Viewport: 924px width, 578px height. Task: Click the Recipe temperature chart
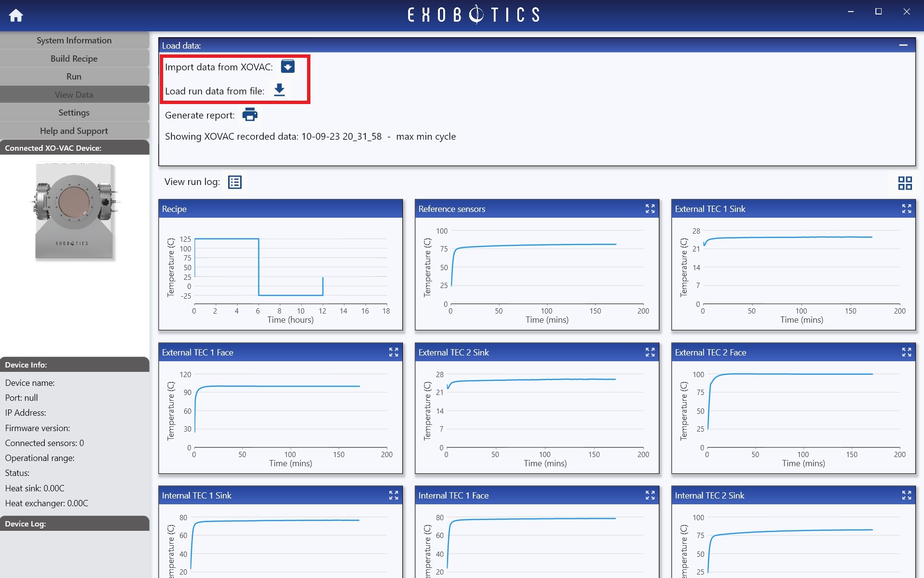click(x=281, y=274)
